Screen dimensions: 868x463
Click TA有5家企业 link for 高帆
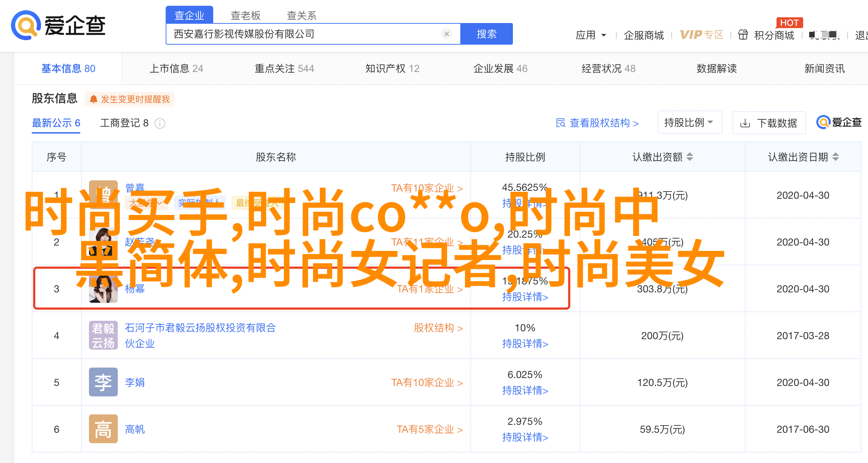point(430,429)
